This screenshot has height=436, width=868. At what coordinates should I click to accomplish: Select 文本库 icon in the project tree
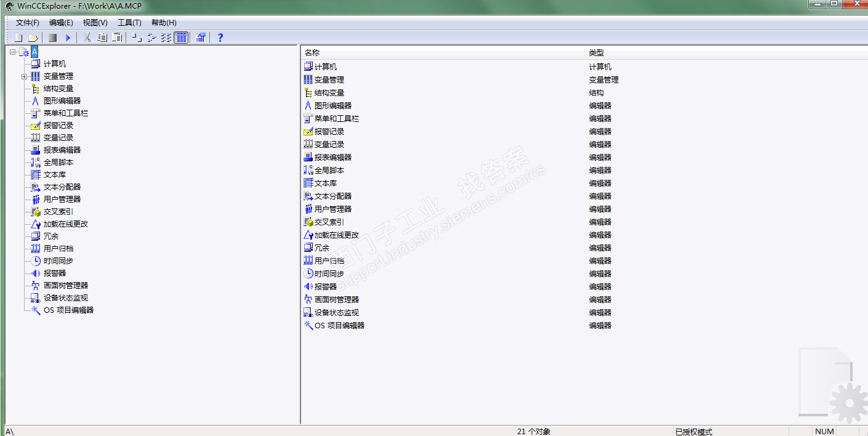[x=36, y=175]
